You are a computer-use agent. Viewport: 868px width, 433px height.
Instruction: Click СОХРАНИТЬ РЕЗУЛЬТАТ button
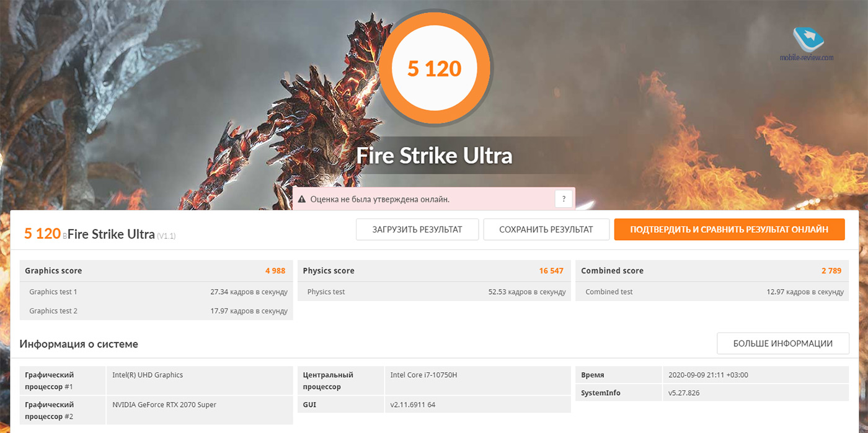(x=546, y=230)
